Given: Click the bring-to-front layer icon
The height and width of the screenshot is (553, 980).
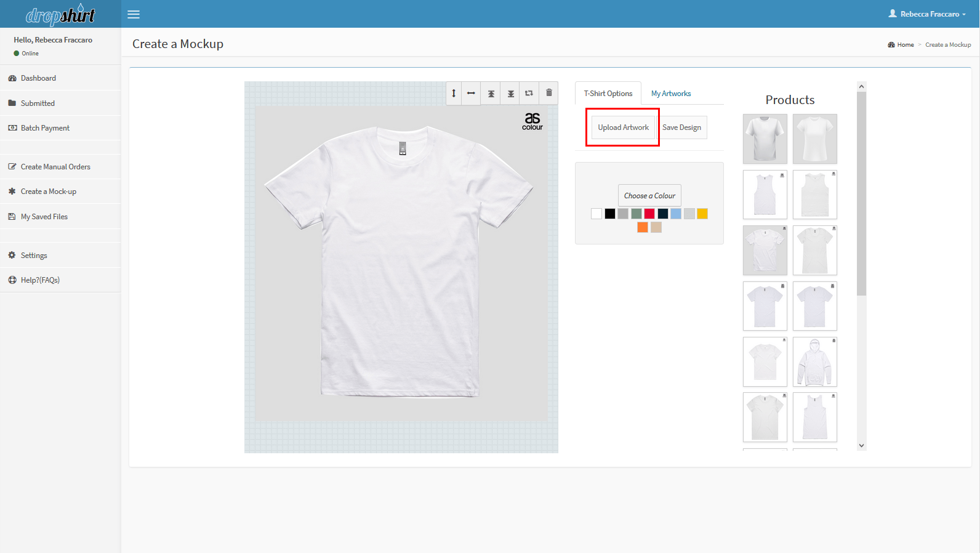Looking at the screenshot, I should 491,94.
